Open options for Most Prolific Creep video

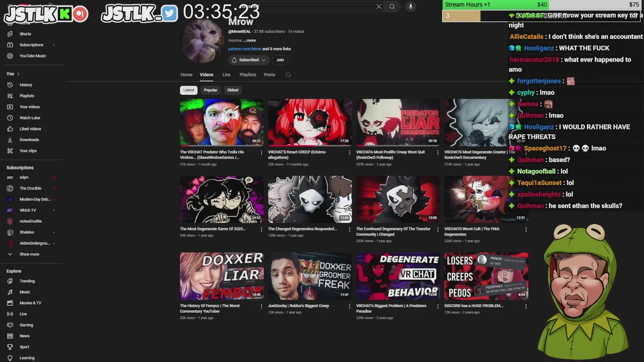pos(438,152)
